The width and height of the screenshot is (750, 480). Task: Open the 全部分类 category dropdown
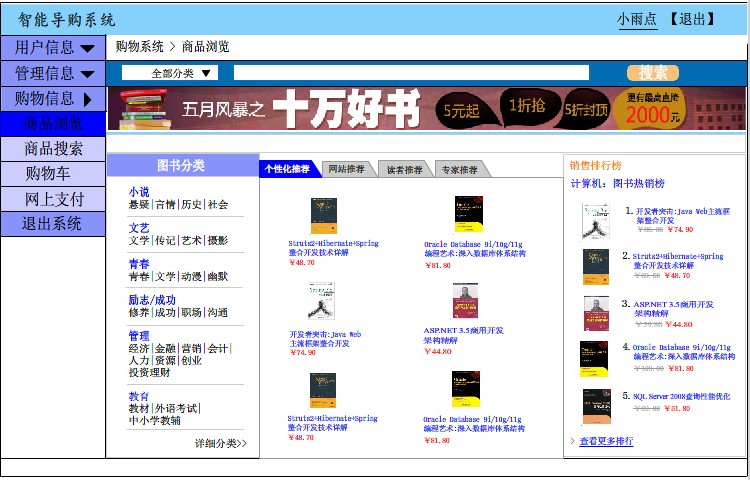[170, 73]
